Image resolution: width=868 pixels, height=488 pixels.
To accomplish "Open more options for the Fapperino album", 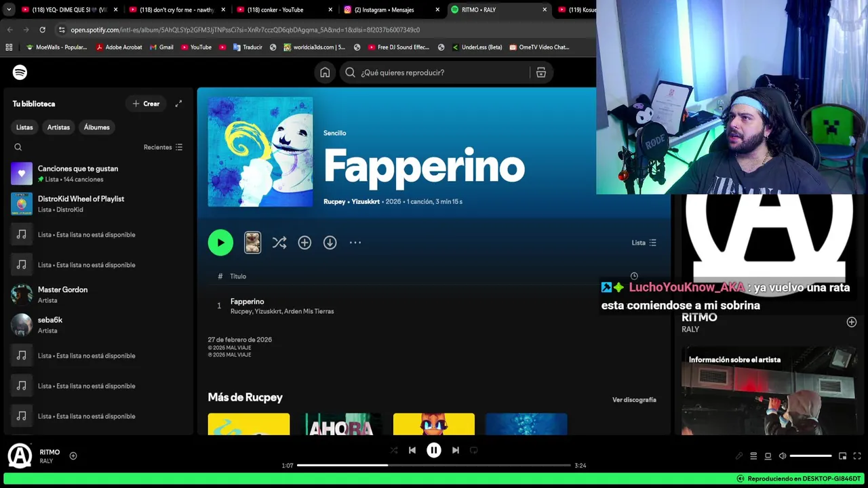I will (355, 243).
